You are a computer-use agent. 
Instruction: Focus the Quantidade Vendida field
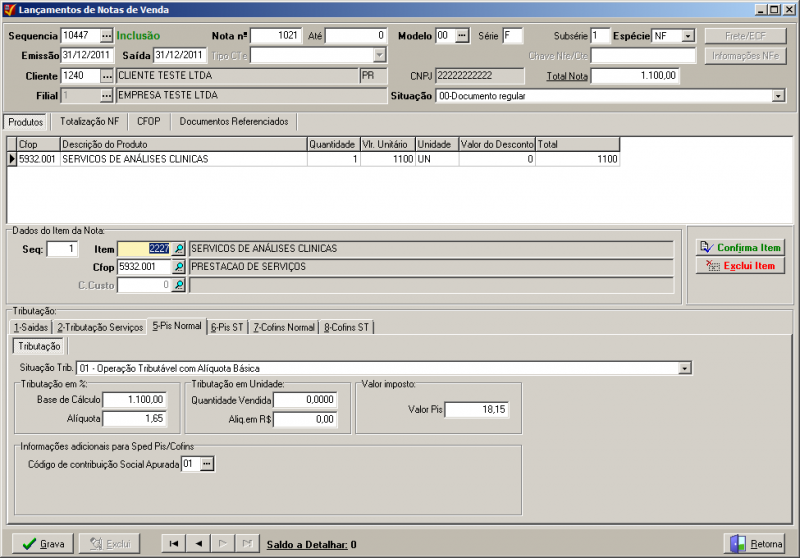[305, 400]
